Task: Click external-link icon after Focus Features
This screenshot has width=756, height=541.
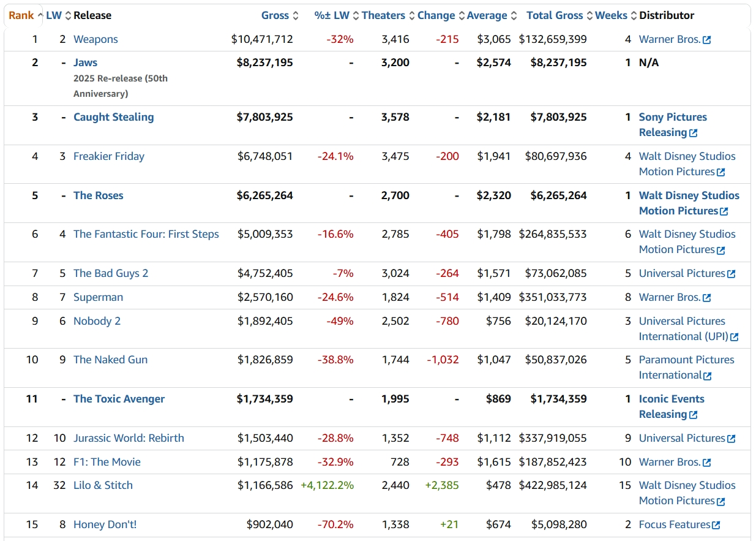Action: [x=716, y=525]
